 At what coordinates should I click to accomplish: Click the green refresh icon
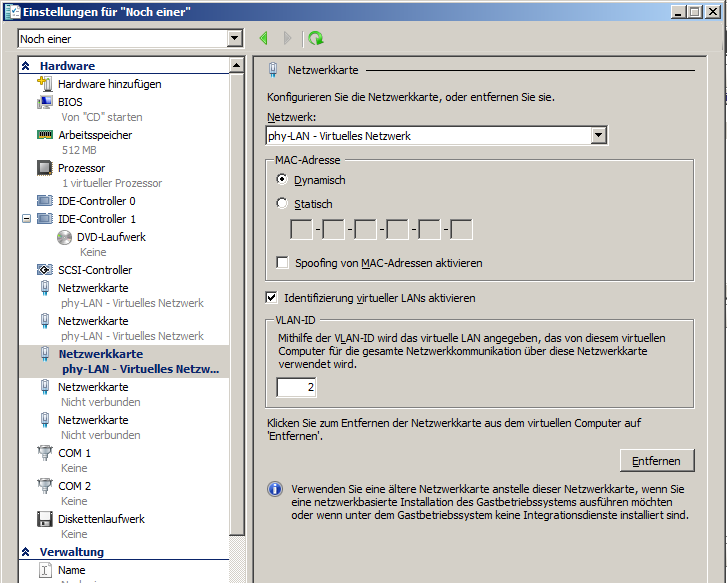pyautogui.click(x=316, y=38)
